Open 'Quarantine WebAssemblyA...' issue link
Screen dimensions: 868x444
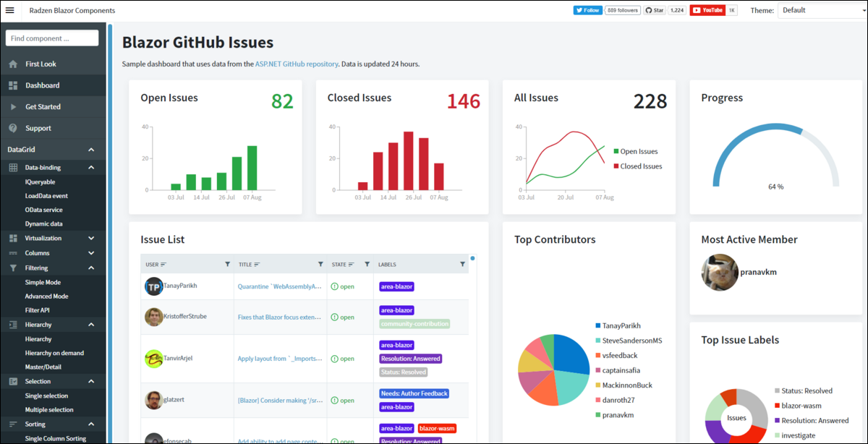click(x=280, y=286)
